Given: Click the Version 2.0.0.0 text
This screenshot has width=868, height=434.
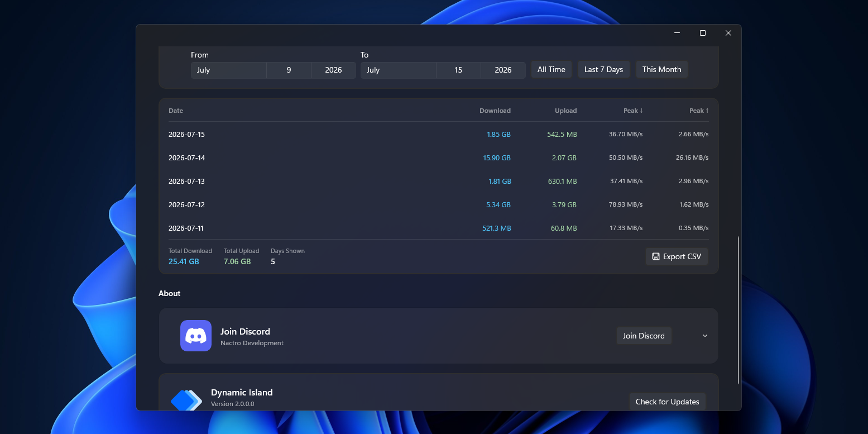Looking at the screenshot, I should [232, 404].
